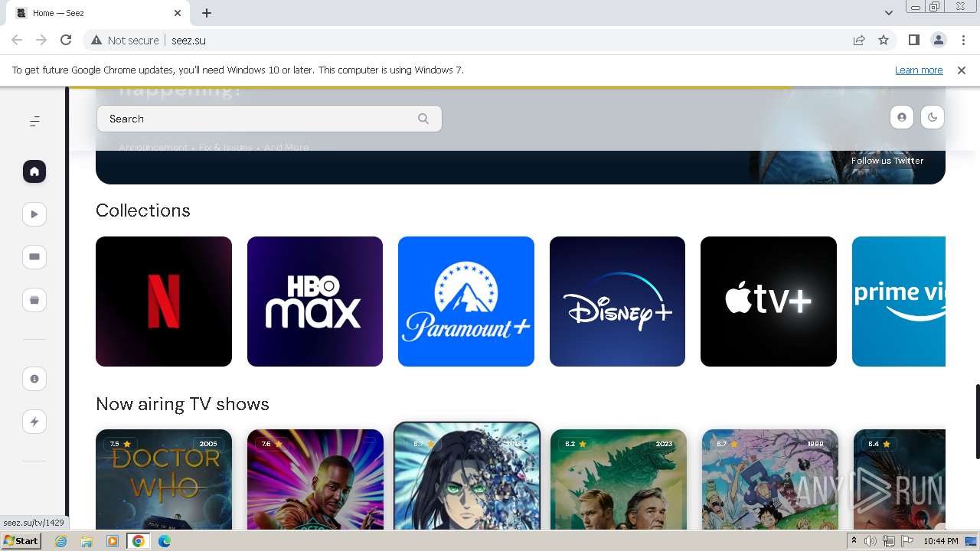The height and width of the screenshot is (551, 980).
Task: Open the play-triangle Movies icon in sidebar
Action: (34, 214)
